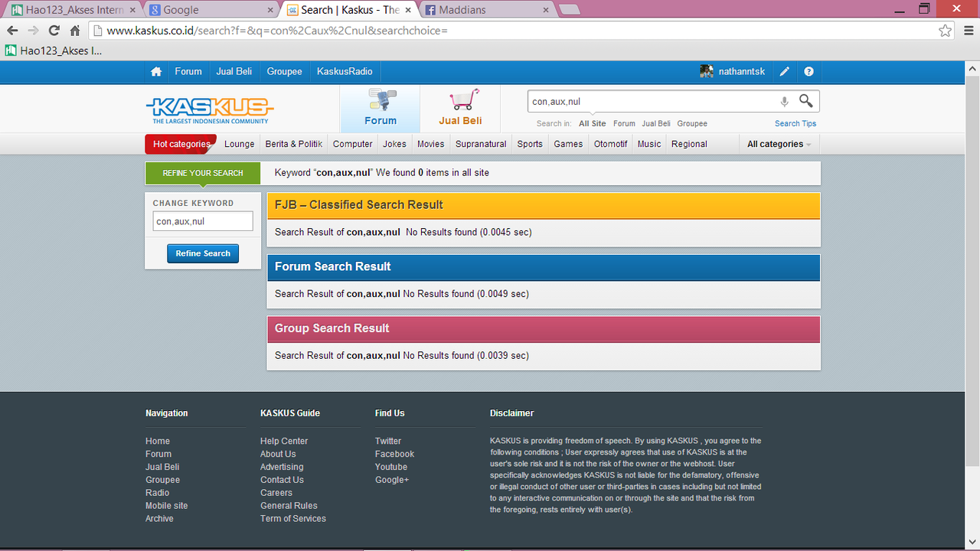Click the browser forward arrow
The height and width of the screenshot is (551, 980).
(x=33, y=31)
